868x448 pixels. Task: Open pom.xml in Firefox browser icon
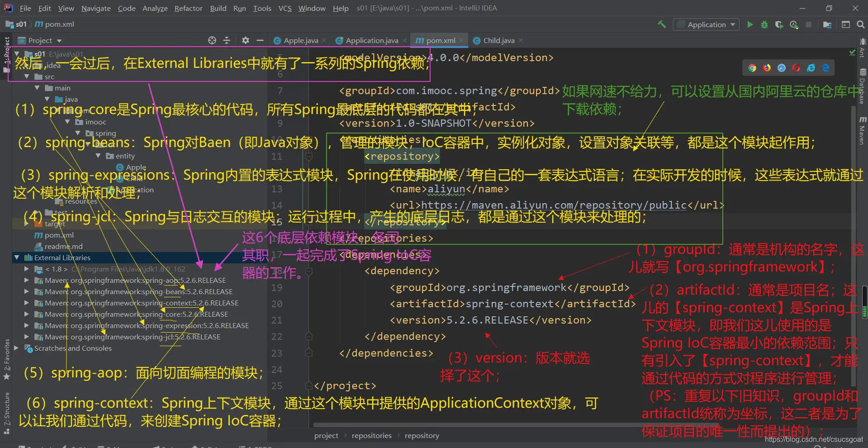pos(767,68)
